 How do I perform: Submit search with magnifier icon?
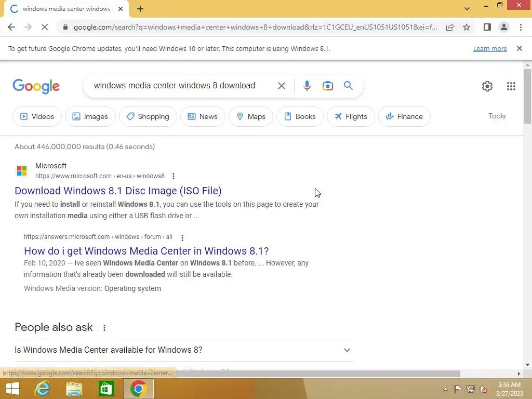pos(348,86)
